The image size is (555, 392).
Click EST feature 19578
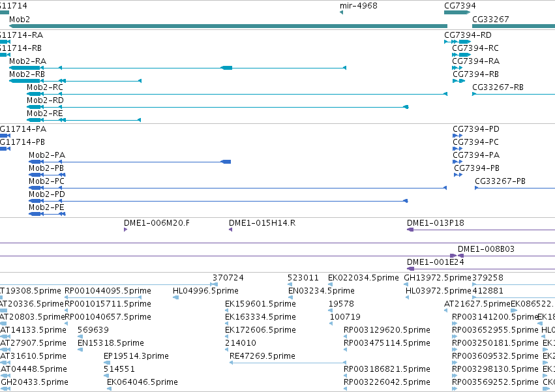(330, 310)
